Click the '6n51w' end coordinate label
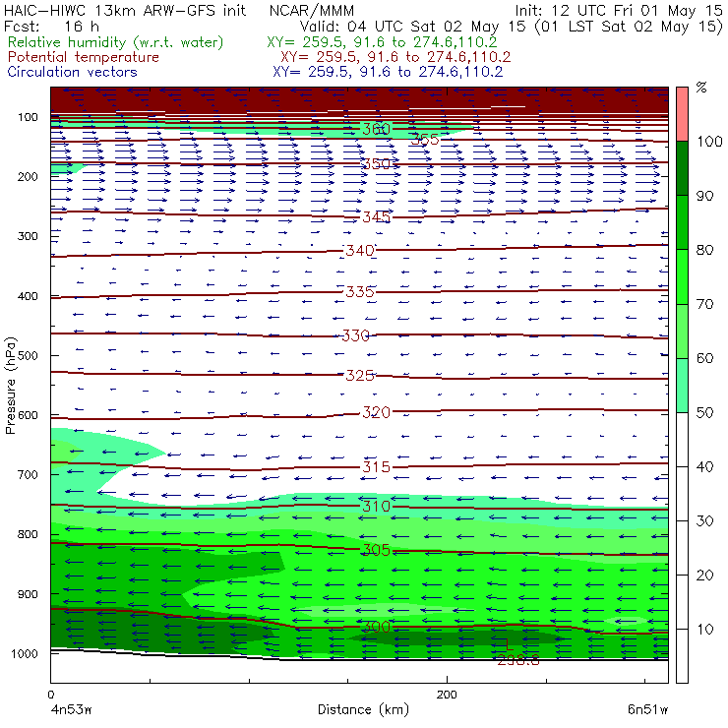This screenshot has height=728, width=728. pyautogui.click(x=647, y=709)
